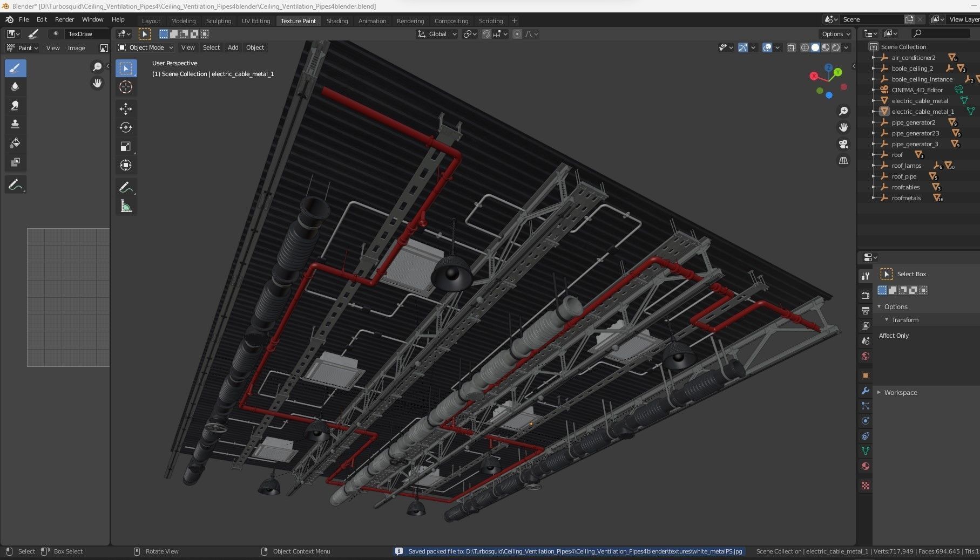980x560 pixels.
Task: Select roof_lamps in the outliner
Action: coord(907,166)
